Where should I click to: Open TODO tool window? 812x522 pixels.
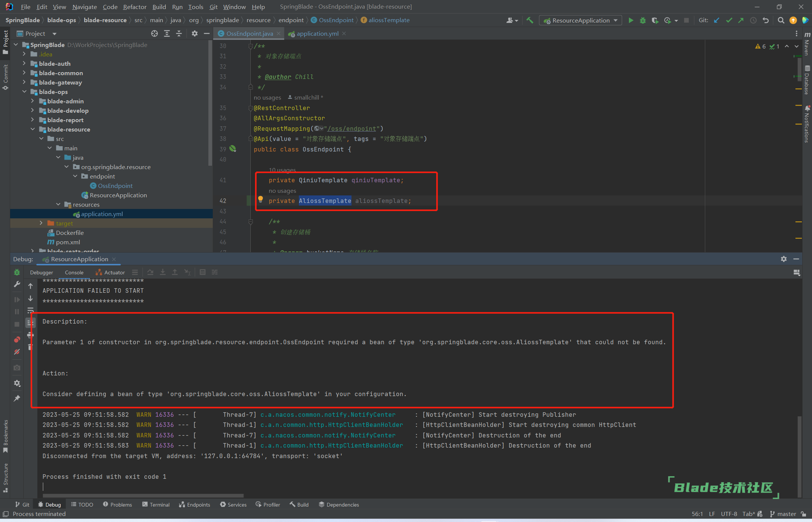82,504
